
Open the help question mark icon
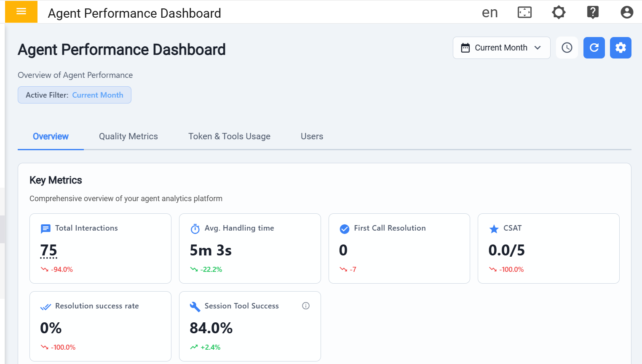click(593, 12)
